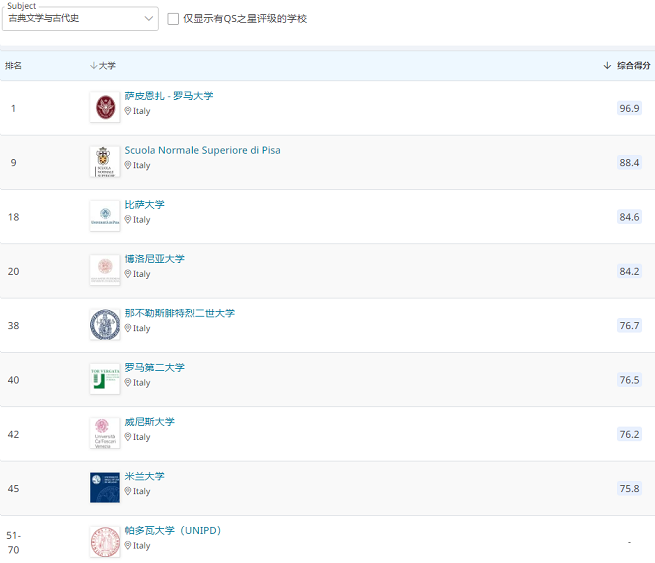Click the 威尼斯大学 Ca' Foscari logo
The width and height of the screenshot is (655, 563).
[105, 433]
